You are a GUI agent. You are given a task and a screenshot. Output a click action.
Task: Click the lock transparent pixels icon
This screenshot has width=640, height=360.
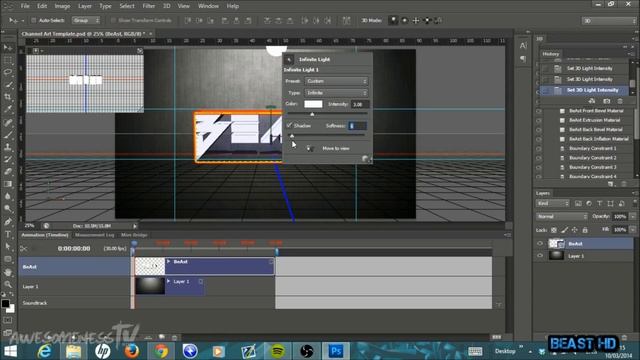[554, 230]
